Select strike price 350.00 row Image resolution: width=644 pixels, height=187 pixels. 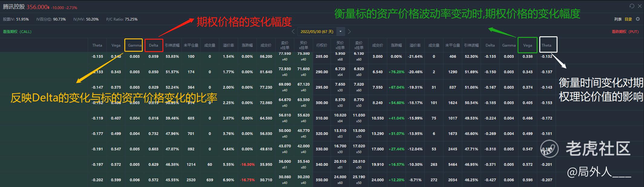click(322, 180)
